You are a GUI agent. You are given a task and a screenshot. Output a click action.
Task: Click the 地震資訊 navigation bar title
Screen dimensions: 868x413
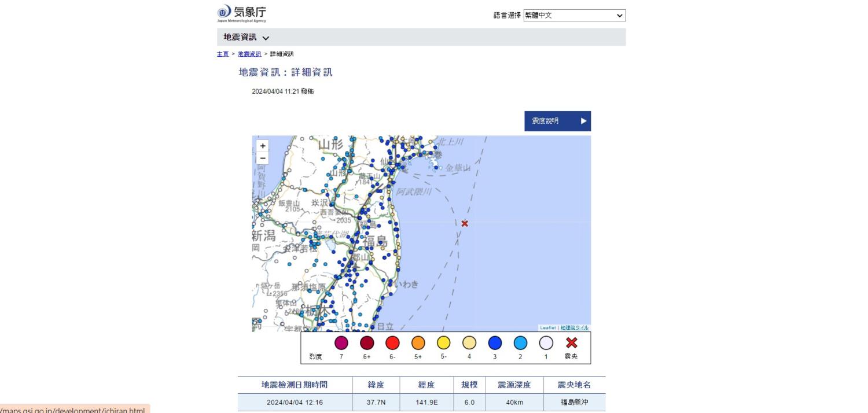(240, 37)
